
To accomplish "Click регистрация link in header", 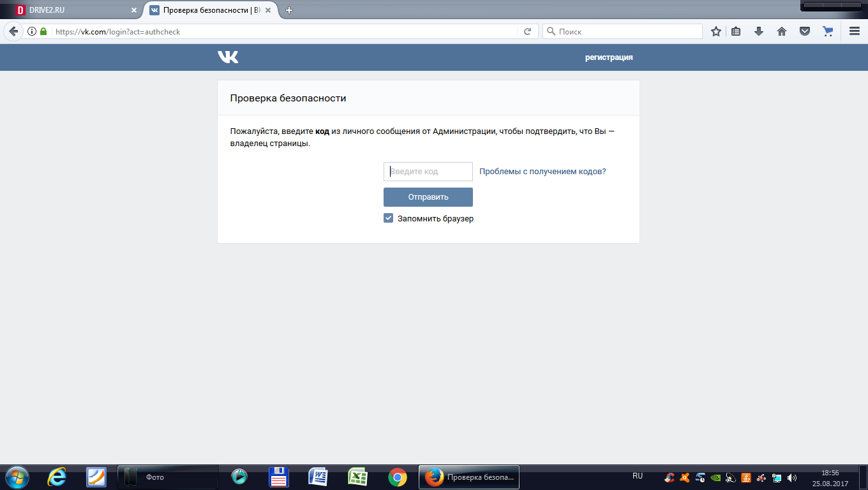I will (x=609, y=57).
